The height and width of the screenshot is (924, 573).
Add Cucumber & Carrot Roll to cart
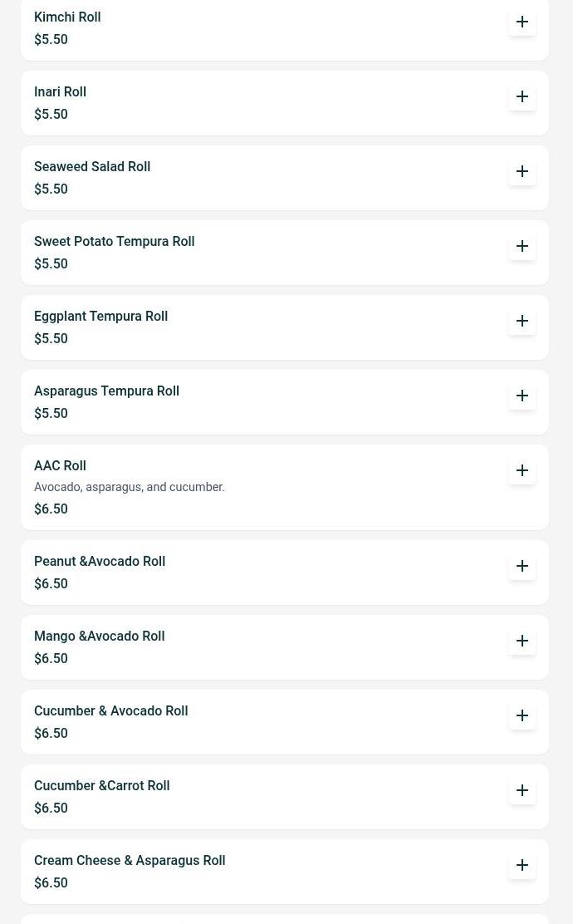click(522, 790)
